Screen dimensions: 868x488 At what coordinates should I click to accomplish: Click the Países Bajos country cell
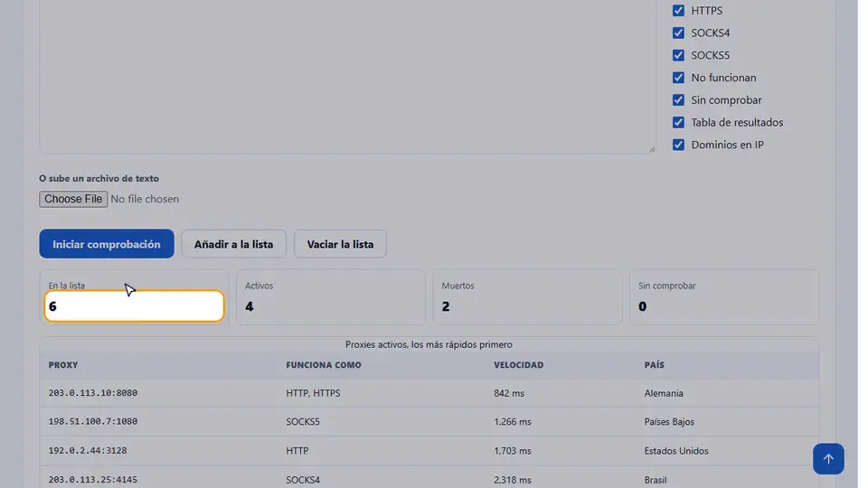point(669,422)
